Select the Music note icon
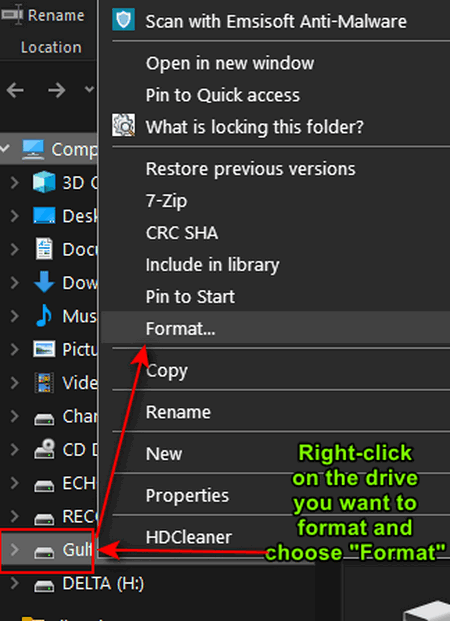The height and width of the screenshot is (621, 450). (44, 315)
